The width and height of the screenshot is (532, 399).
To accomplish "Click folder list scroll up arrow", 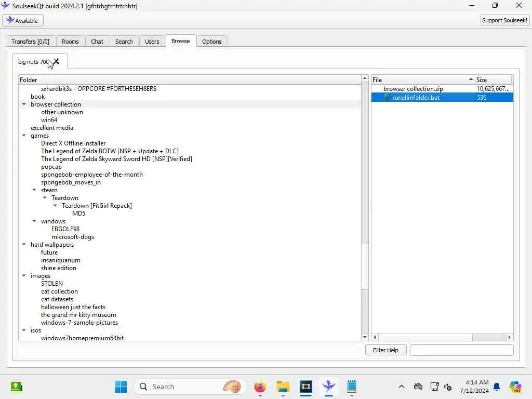I will (365, 78).
